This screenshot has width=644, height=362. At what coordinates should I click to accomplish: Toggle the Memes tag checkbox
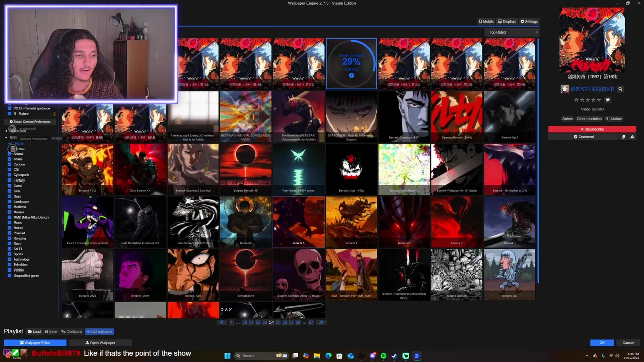[x=9, y=212]
